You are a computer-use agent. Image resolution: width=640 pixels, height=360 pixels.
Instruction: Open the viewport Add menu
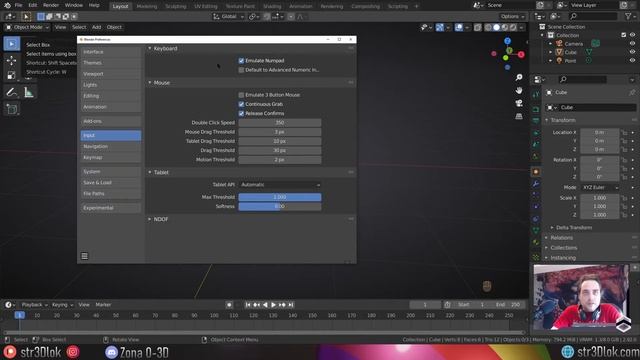pyautogui.click(x=96, y=27)
